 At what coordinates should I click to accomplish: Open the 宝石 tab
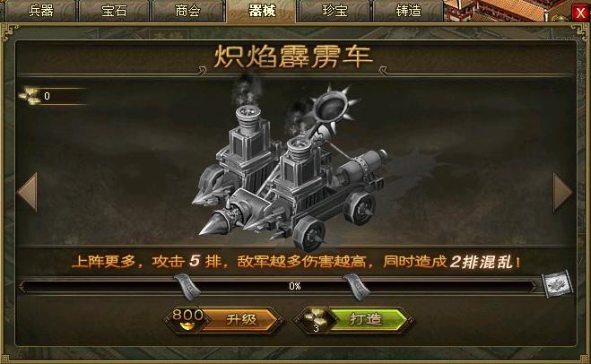click(x=114, y=11)
